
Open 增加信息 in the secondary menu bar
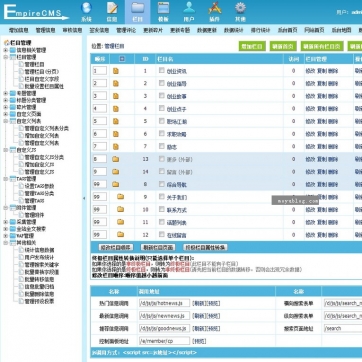[19, 30]
